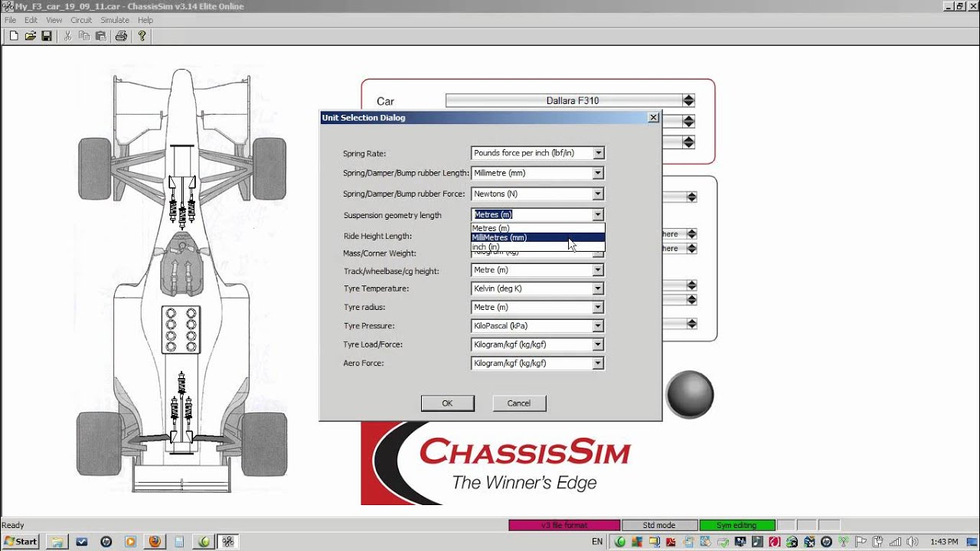The image size is (980, 551).
Task: Select inch (in) from the list
Action: [x=537, y=246]
